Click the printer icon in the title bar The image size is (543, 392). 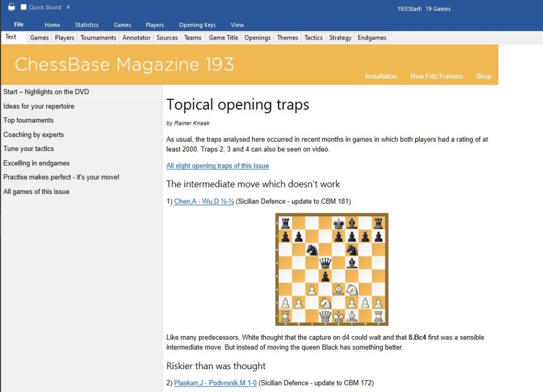[x=11, y=7]
